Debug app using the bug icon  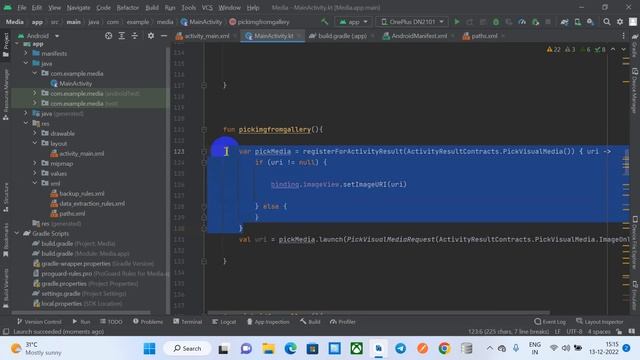coord(496,22)
